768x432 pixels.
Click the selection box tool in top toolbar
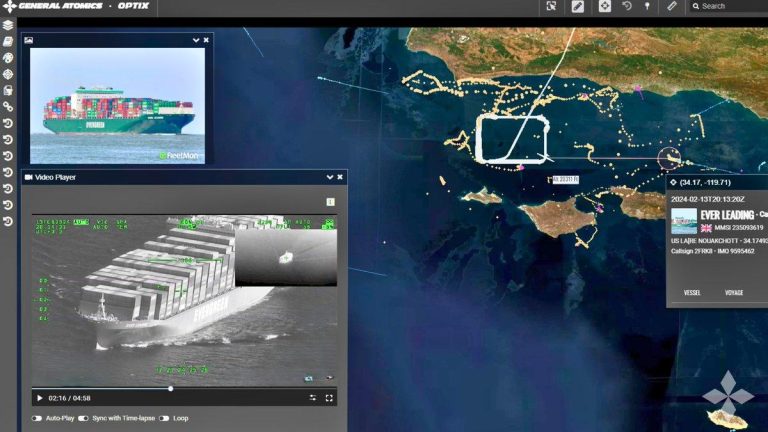551,6
